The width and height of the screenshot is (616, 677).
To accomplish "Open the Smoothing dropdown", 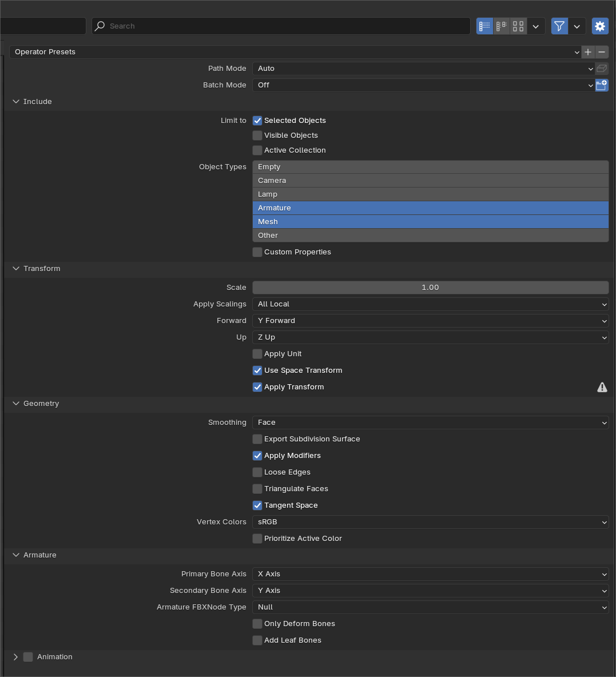I will [431, 422].
